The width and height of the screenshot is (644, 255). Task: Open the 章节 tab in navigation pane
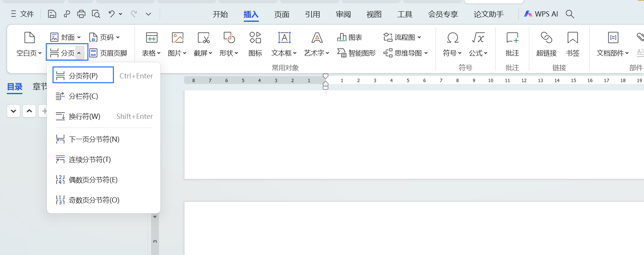point(40,87)
